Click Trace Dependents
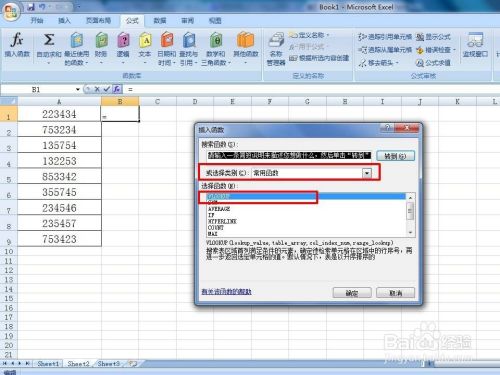 point(385,50)
